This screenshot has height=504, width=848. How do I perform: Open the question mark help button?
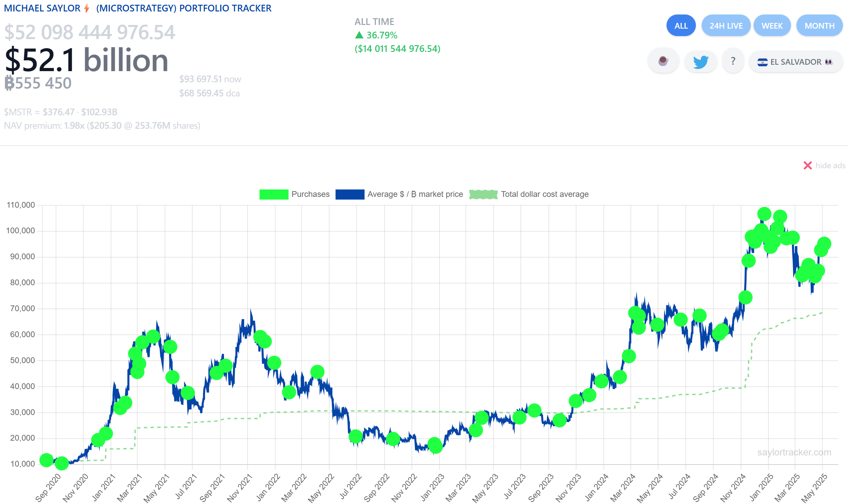click(x=733, y=61)
